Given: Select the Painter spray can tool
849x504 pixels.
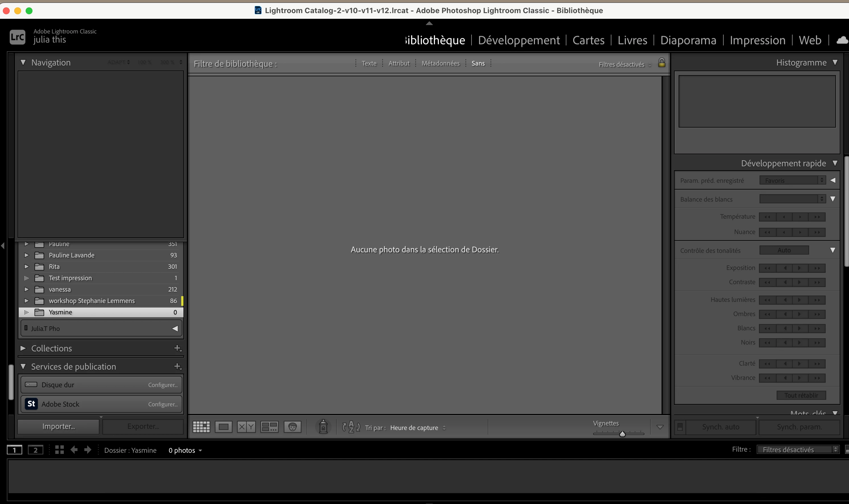Looking at the screenshot, I should coord(323,427).
